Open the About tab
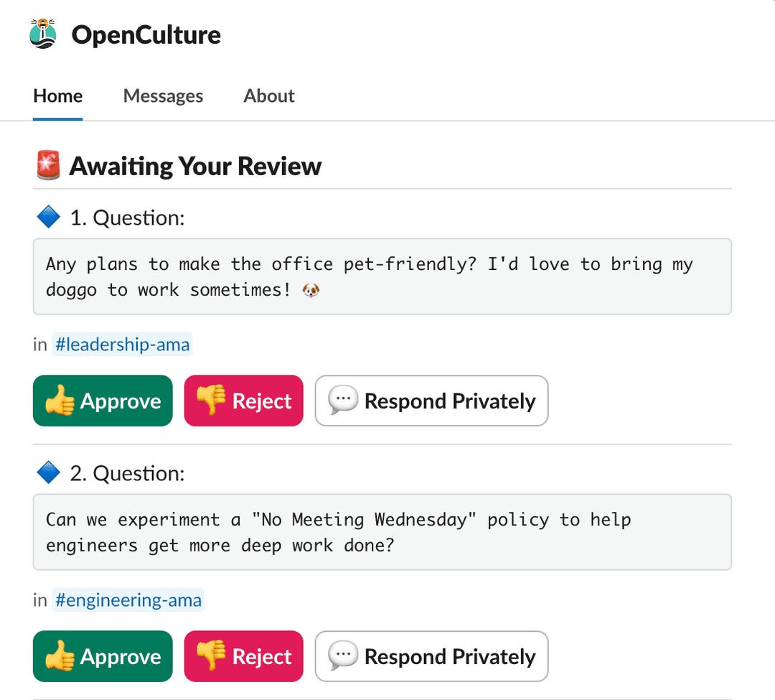 [x=269, y=95]
